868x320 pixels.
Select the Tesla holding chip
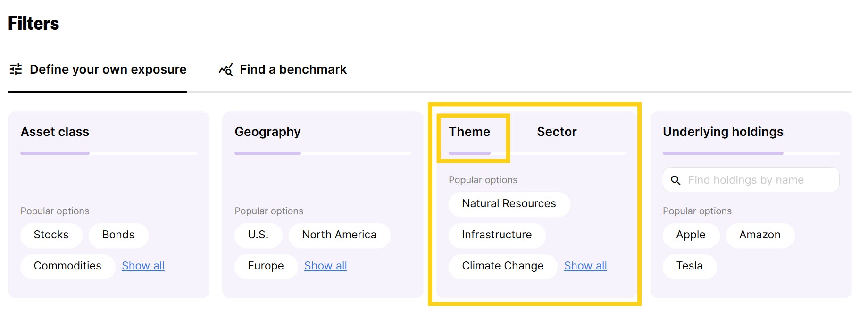point(689,266)
